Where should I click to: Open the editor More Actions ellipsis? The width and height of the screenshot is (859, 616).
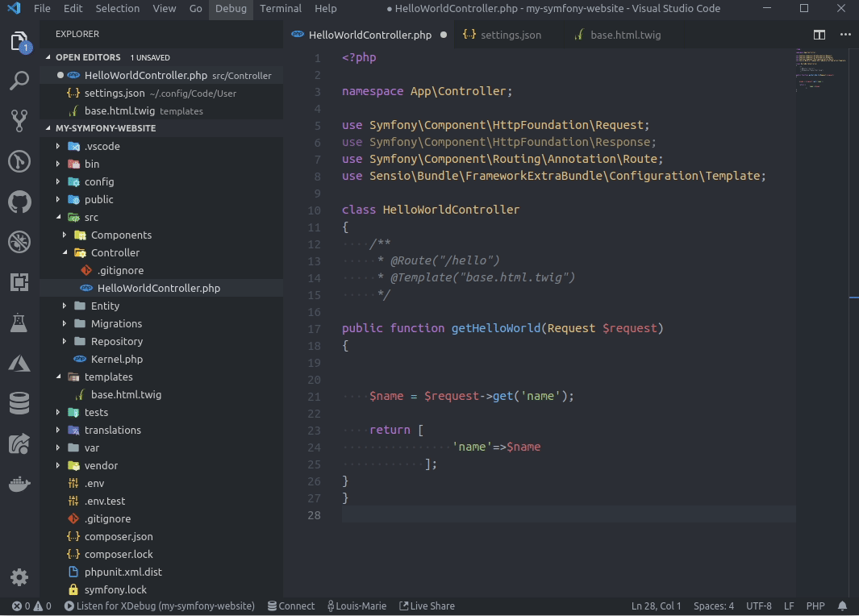pos(845,35)
